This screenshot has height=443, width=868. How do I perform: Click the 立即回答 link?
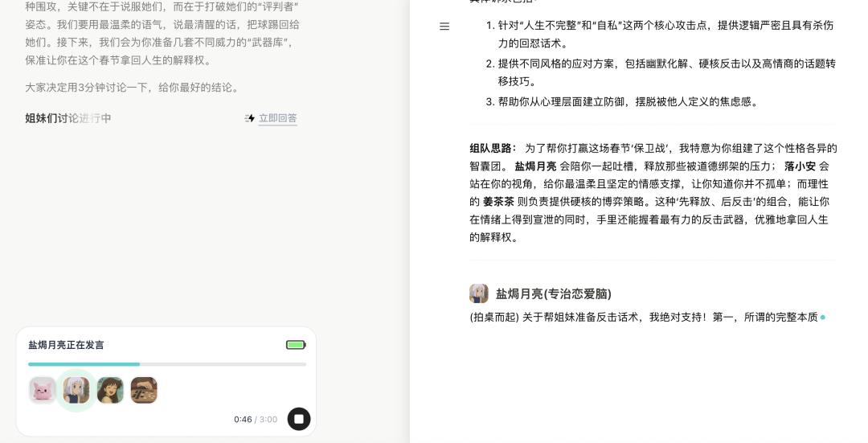(277, 118)
